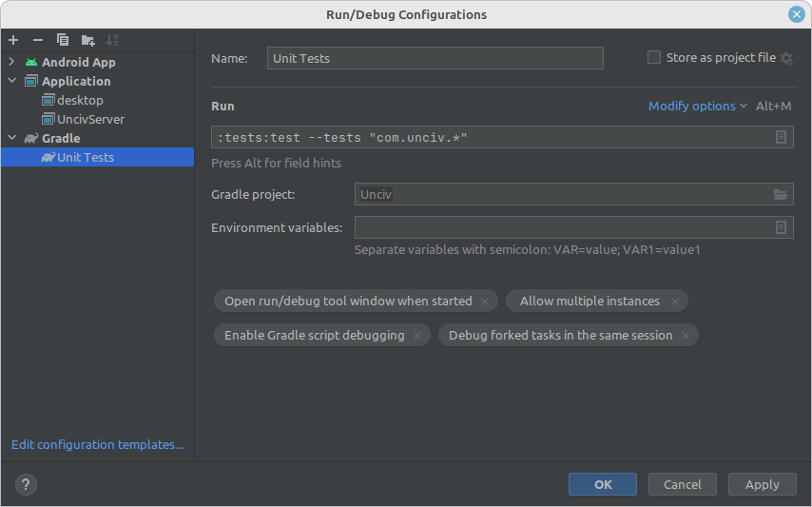Viewport: 812px width, 507px height.
Task: Click the Cancel button
Action: click(x=683, y=484)
